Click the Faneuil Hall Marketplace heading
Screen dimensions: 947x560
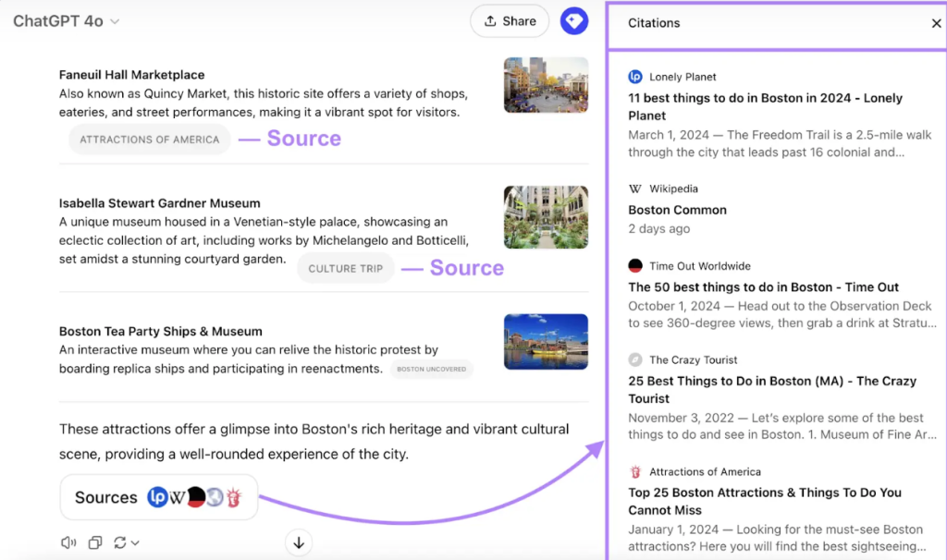[x=131, y=75]
